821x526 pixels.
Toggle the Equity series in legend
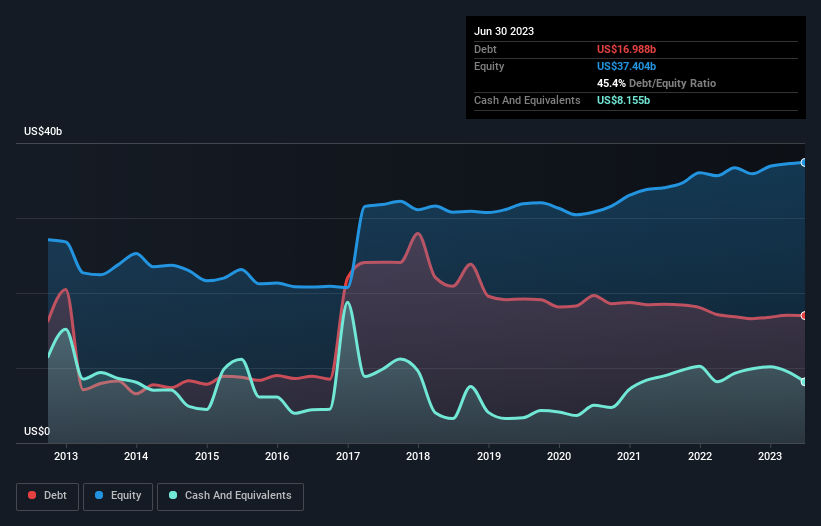click(118, 495)
